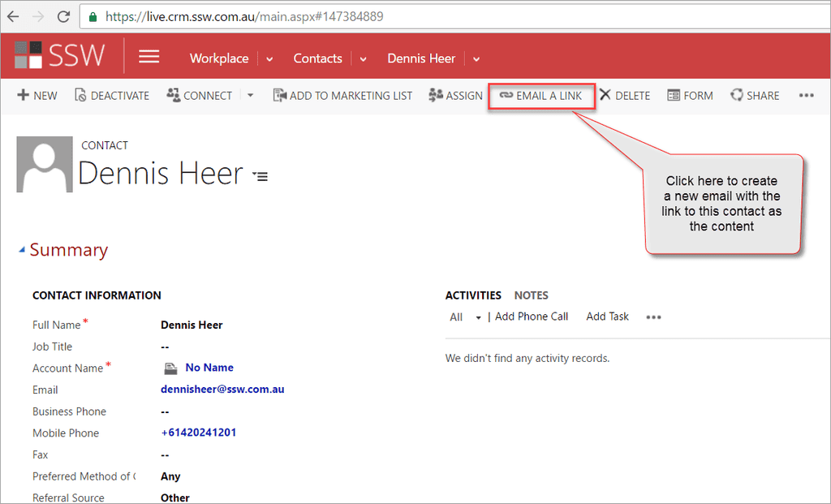Click the CONNECT icon
Screen dimensions: 831x504
tap(173, 95)
